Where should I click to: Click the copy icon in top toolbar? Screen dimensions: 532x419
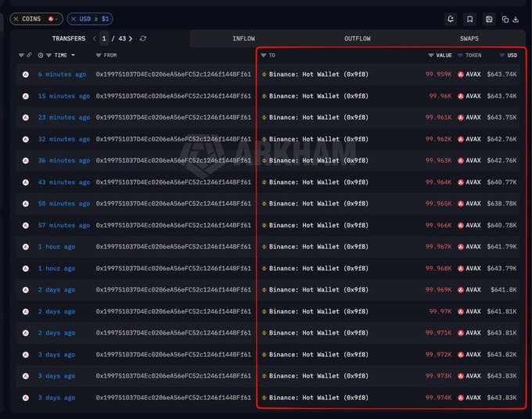click(505, 20)
